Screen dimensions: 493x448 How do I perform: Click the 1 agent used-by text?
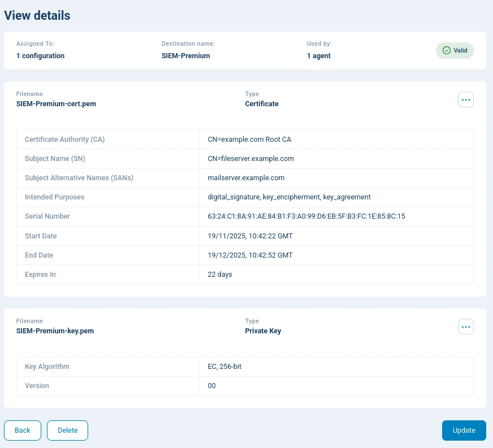point(319,56)
